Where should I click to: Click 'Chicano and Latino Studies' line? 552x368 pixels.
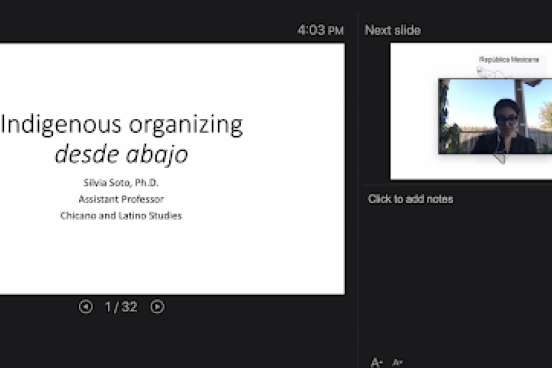[x=121, y=216]
